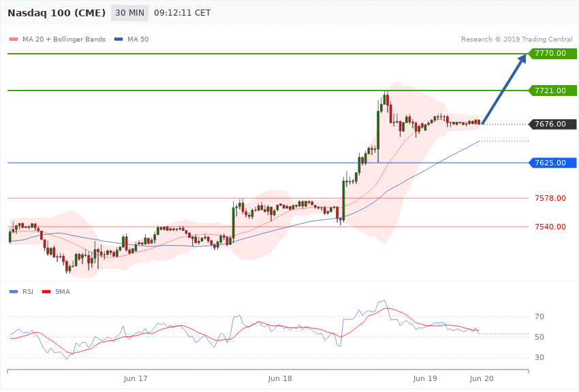
Task: Click the RSI 50 level label
Action: pyautogui.click(x=539, y=337)
